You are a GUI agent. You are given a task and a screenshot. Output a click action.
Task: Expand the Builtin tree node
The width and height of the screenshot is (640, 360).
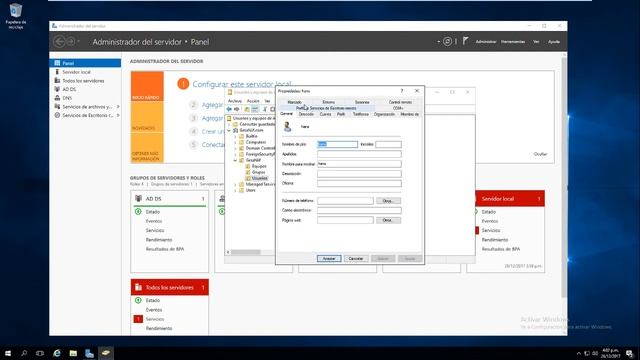236,136
